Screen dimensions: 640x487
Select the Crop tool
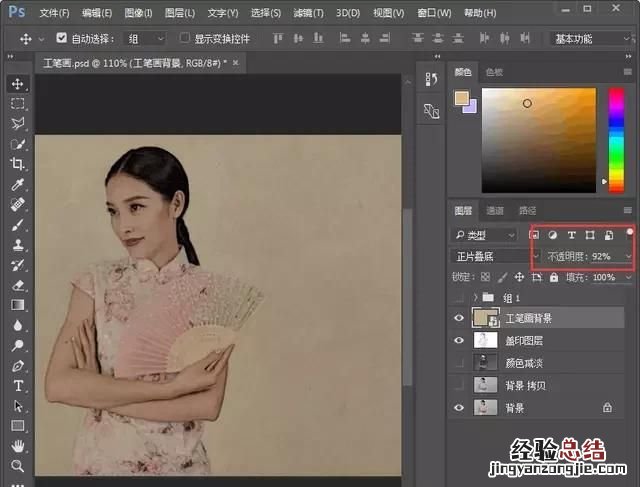[18, 164]
